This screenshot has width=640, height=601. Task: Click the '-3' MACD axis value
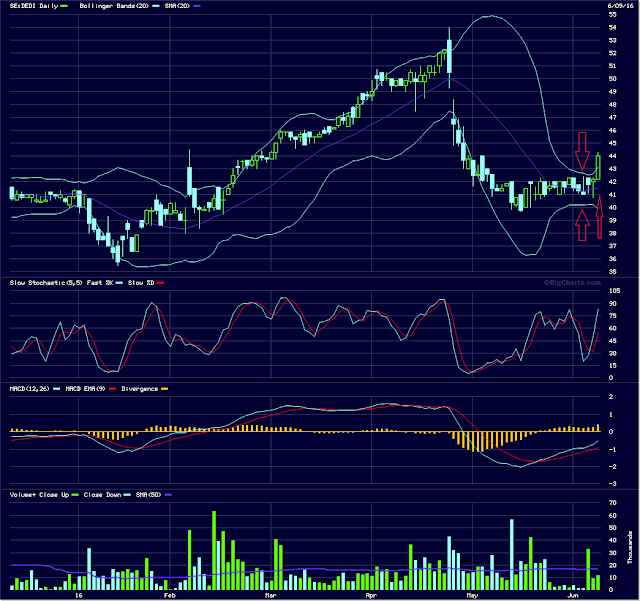point(611,484)
